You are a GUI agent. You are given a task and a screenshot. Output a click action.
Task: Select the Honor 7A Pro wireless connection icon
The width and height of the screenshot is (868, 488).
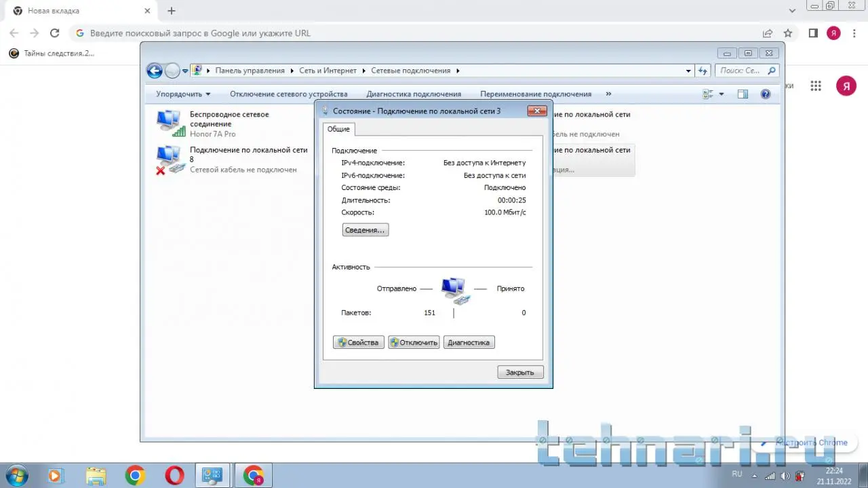[170, 123]
